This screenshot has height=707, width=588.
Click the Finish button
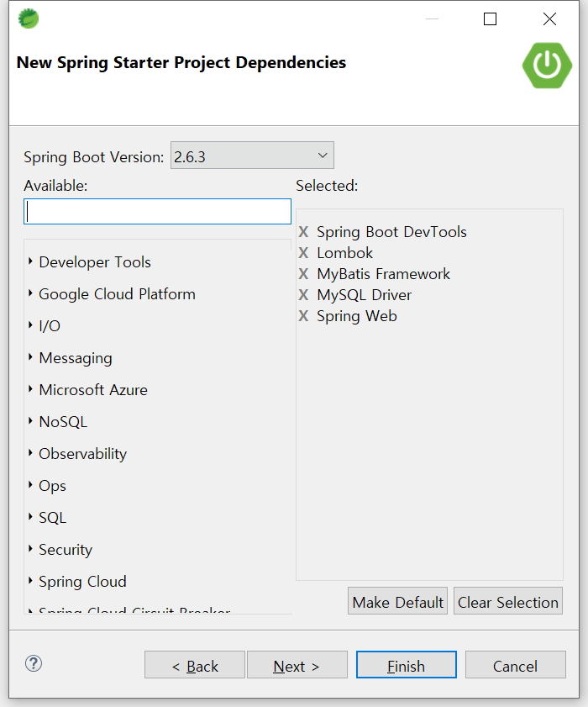(x=406, y=665)
